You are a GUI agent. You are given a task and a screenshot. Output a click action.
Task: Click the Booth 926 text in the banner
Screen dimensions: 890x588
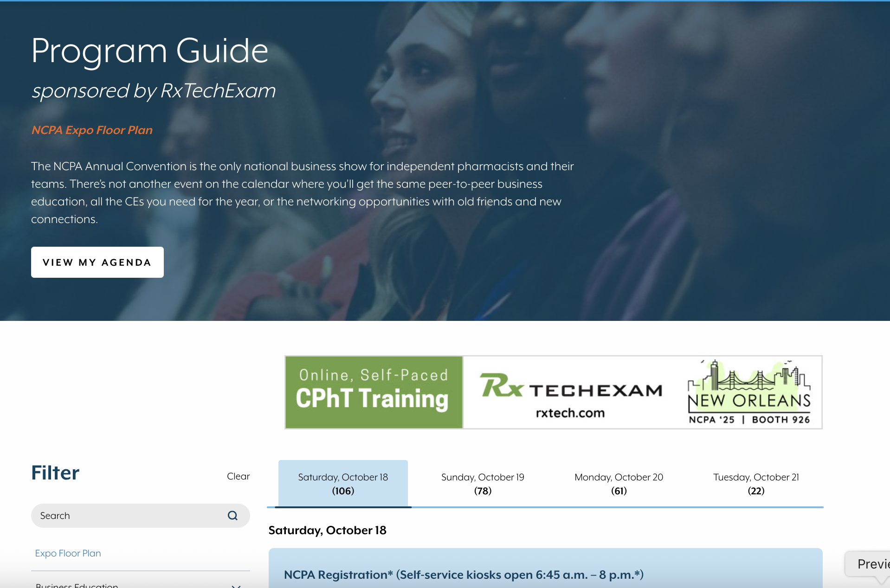781,420
